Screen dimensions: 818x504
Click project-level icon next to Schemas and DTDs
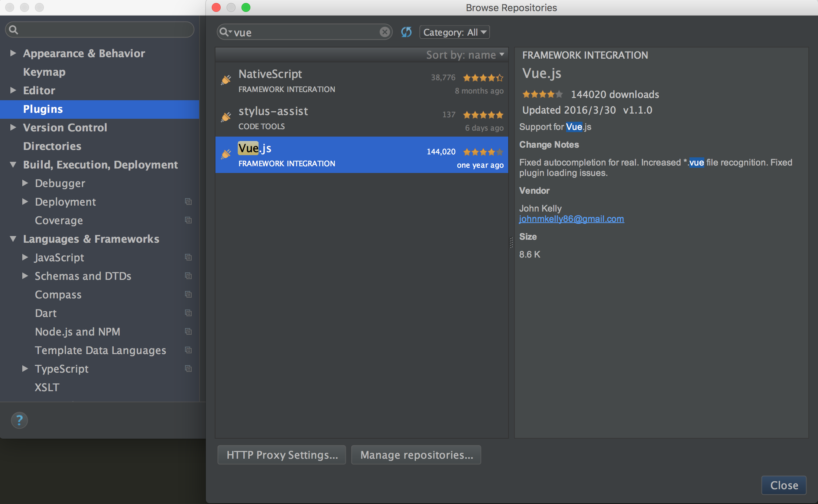[188, 276]
